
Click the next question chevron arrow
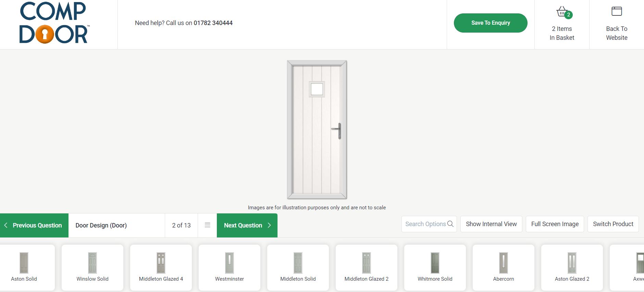point(269,225)
